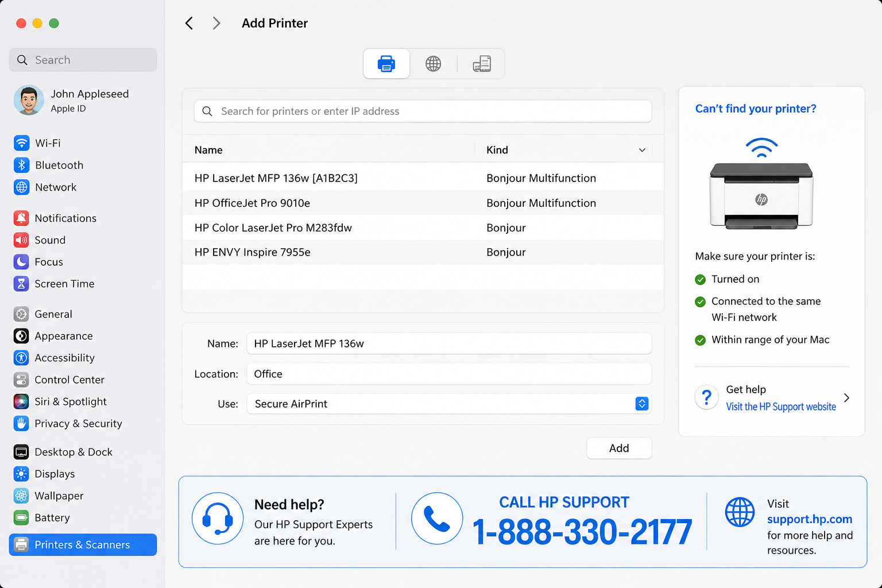The image size is (882, 588).
Task: Go back with the left chevron
Action: [x=189, y=23]
